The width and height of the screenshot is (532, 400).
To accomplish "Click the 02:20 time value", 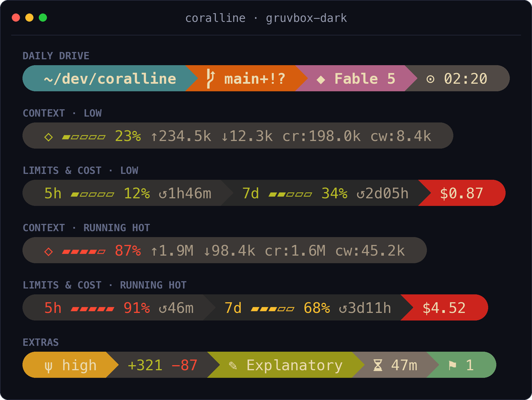I will point(466,79).
